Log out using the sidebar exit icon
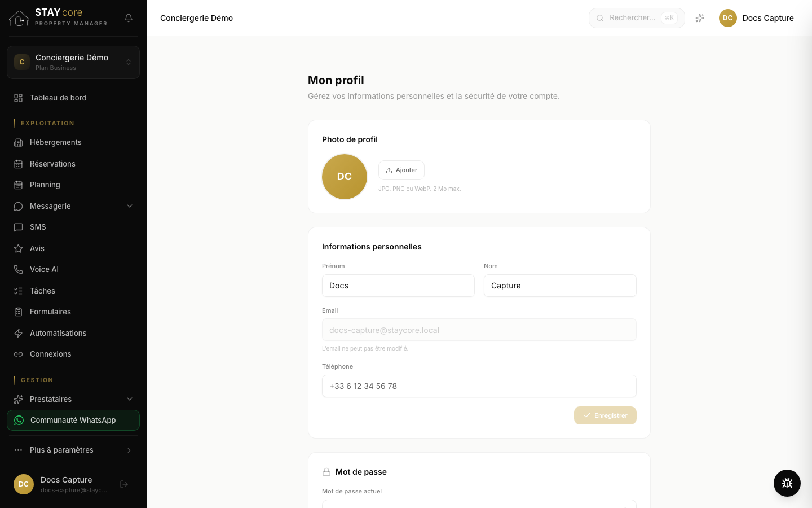 [x=124, y=484]
